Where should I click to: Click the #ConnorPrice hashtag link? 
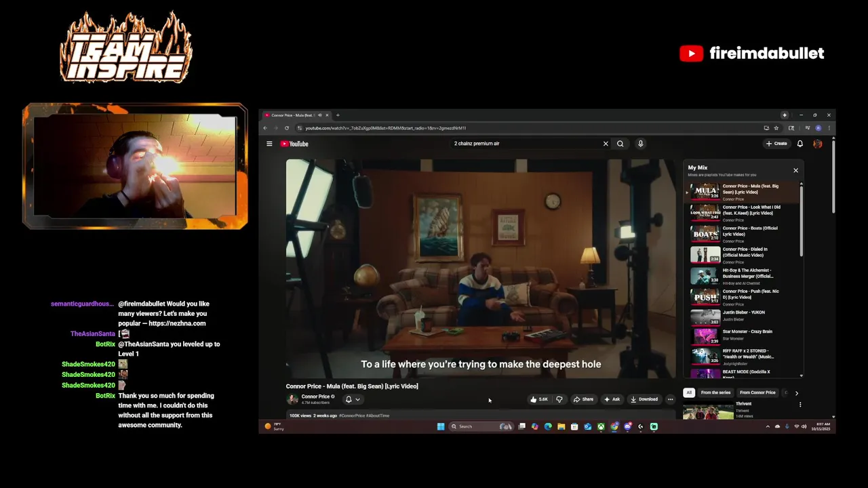pyautogui.click(x=352, y=415)
